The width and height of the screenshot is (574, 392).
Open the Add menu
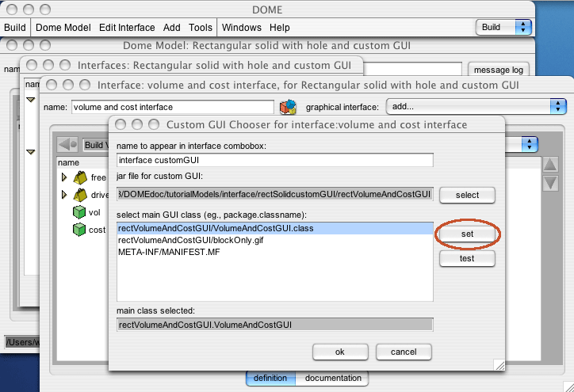click(172, 28)
